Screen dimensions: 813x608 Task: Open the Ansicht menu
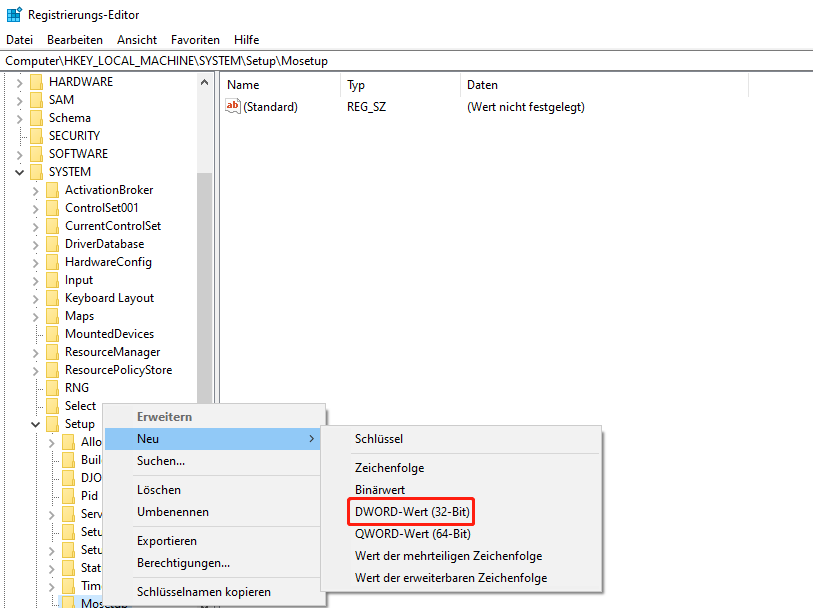point(137,40)
